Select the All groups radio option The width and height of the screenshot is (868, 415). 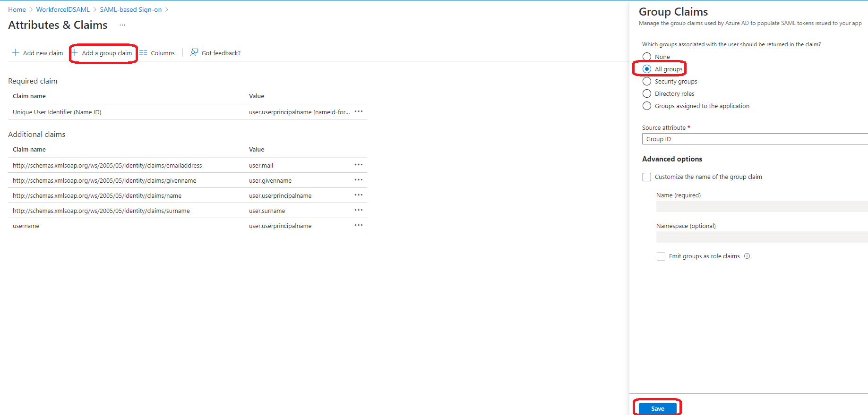tap(647, 69)
